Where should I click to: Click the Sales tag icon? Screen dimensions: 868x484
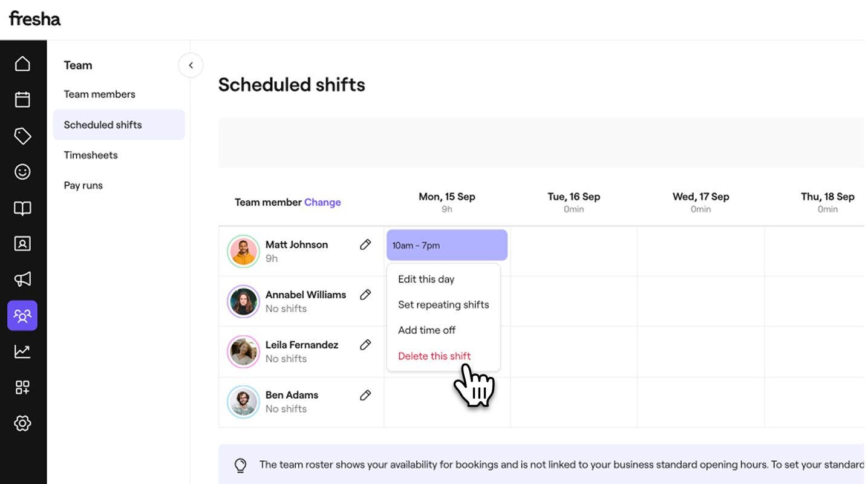(x=22, y=136)
